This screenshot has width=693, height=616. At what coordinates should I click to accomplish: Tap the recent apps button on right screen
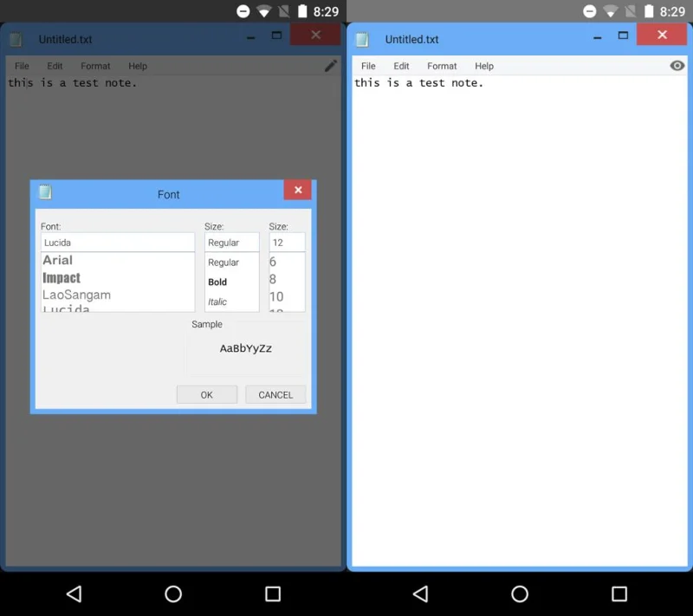coord(619,593)
